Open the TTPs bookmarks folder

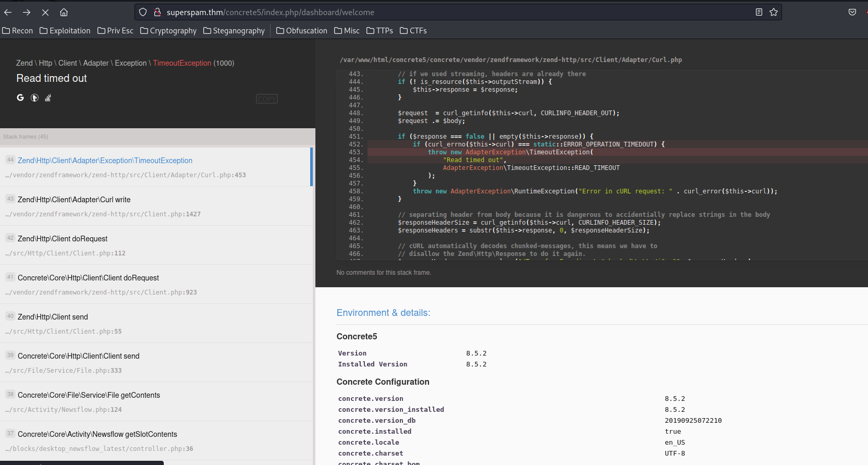click(380, 31)
